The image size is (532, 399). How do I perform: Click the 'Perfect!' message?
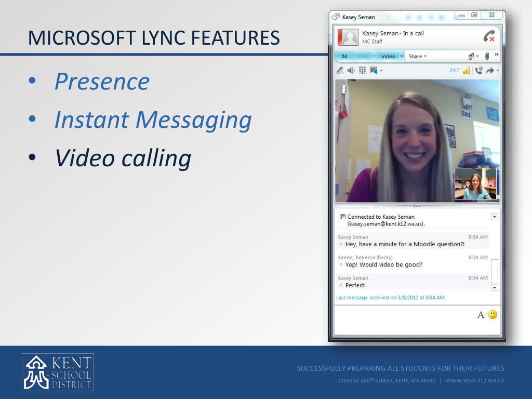click(355, 285)
